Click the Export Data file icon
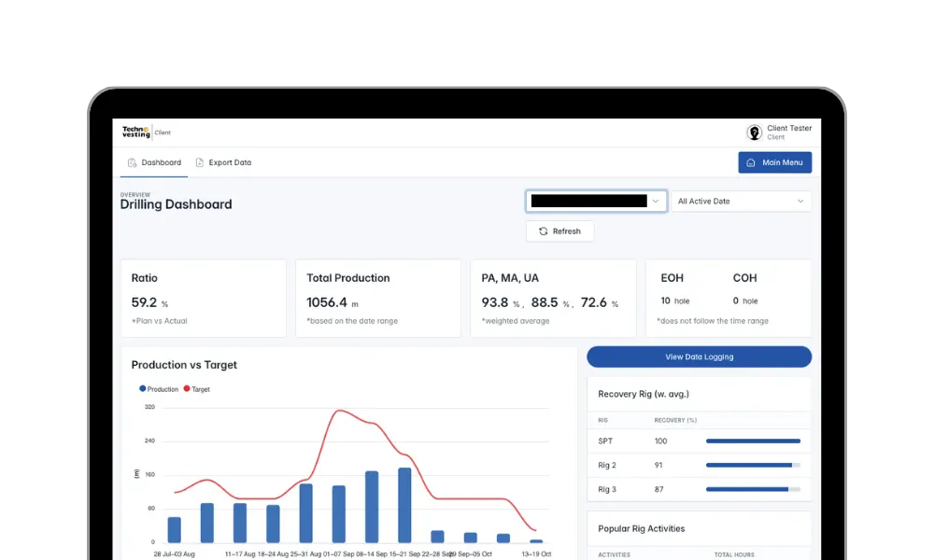 200,162
